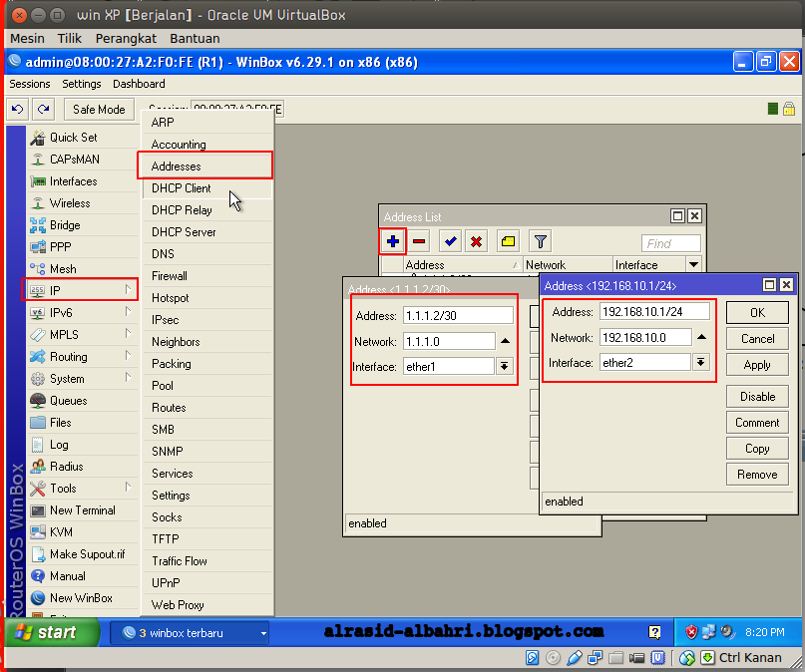Click Network field containing 192.168.10.0

point(645,338)
